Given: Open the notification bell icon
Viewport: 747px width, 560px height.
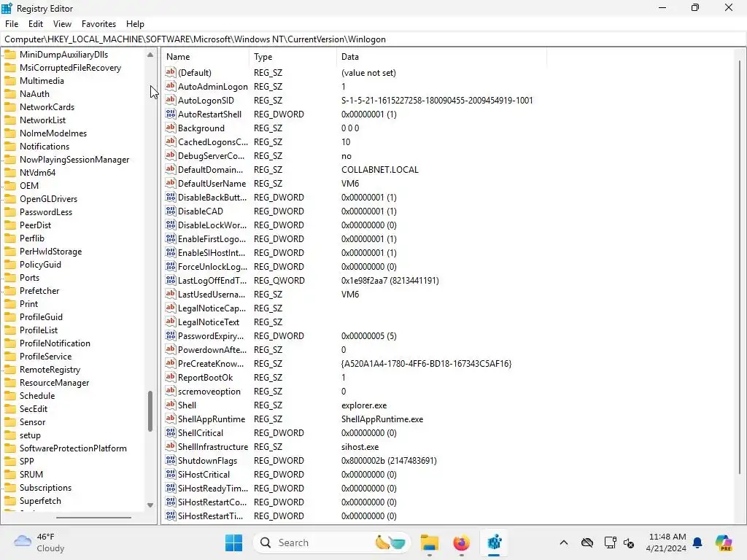Looking at the screenshot, I should [697, 542].
